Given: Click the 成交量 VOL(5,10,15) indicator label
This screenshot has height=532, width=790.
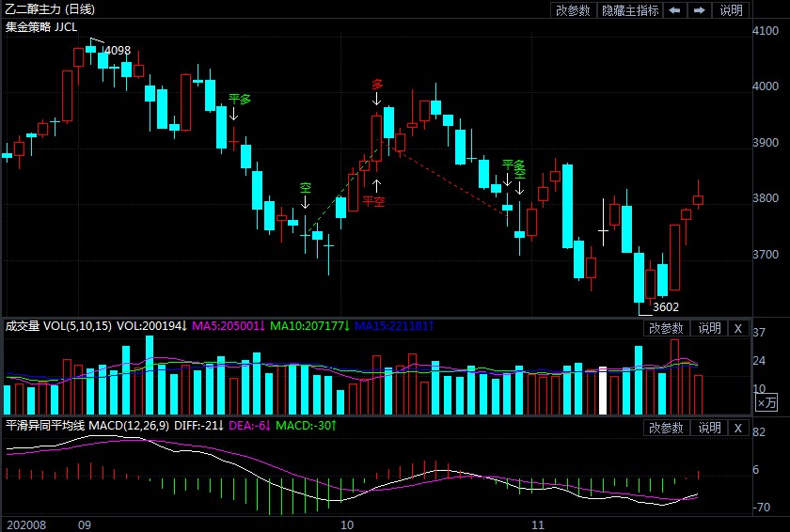Looking at the screenshot, I should click(x=58, y=326).
